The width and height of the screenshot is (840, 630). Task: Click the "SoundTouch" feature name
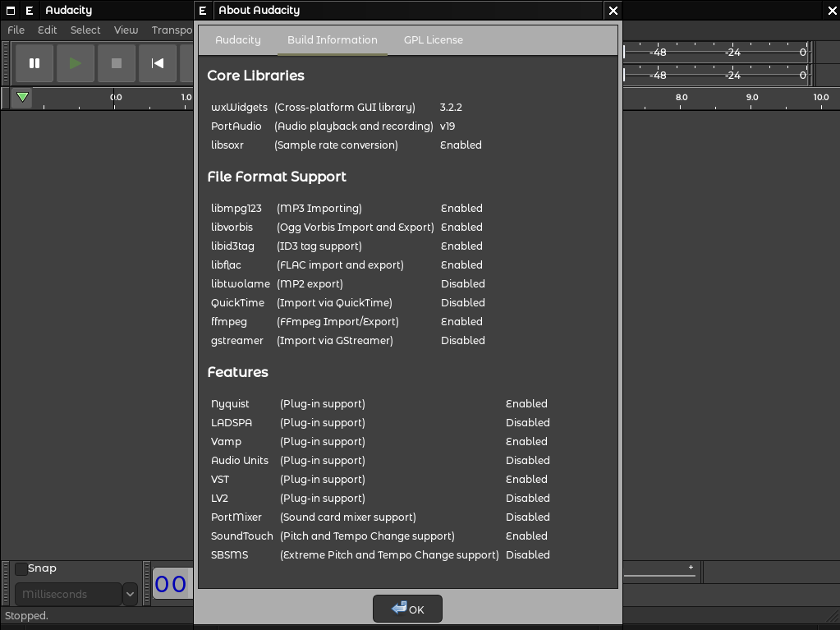tap(242, 536)
